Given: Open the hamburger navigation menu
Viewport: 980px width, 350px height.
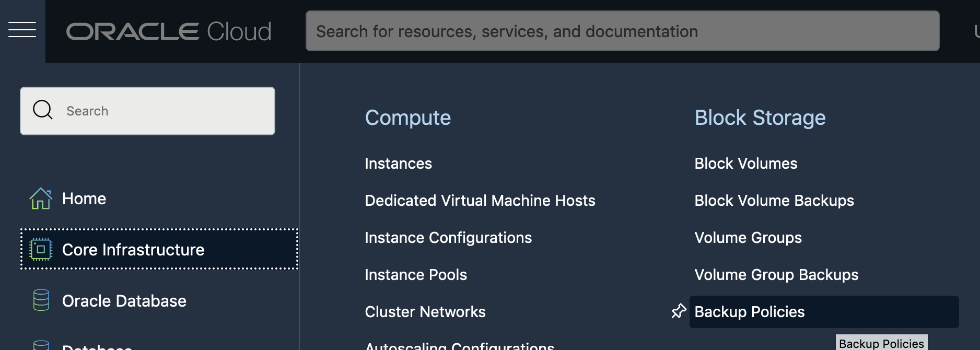Looking at the screenshot, I should [x=22, y=30].
